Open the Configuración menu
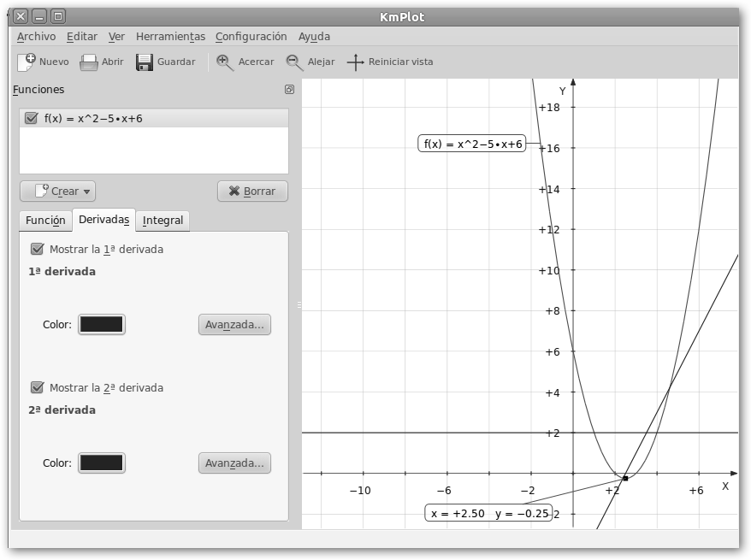 (251, 37)
